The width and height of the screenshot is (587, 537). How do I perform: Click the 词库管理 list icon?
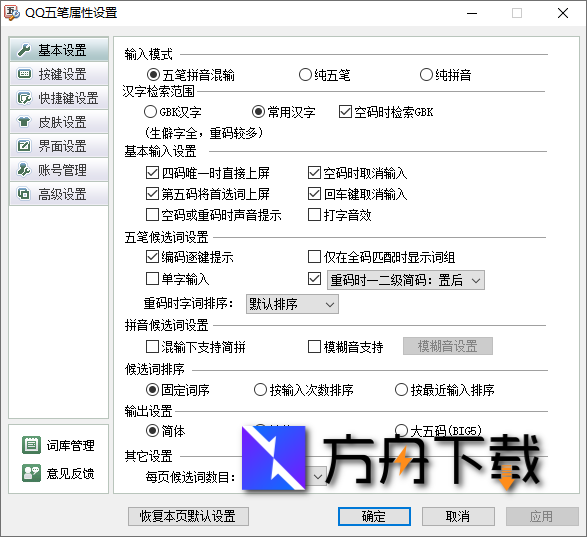pyautogui.click(x=31, y=445)
